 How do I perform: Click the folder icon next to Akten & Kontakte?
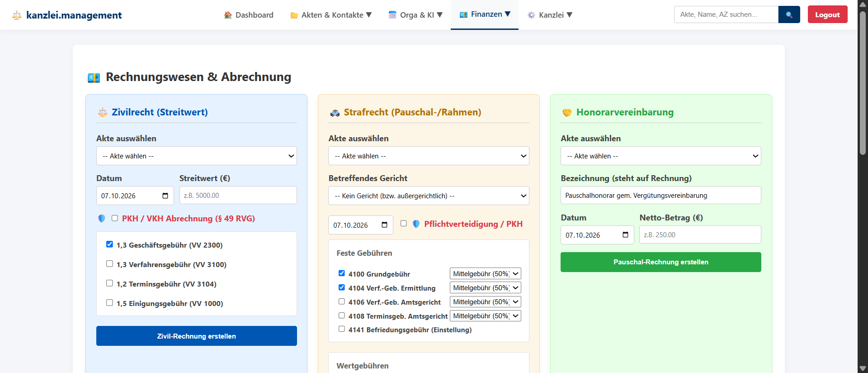pyautogui.click(x=294, y=15)
